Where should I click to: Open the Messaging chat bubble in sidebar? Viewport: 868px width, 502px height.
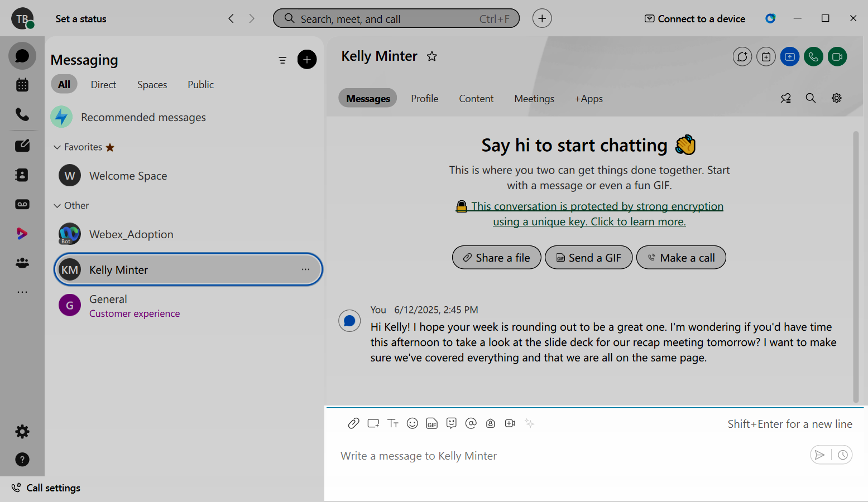(x=22, y=56)
